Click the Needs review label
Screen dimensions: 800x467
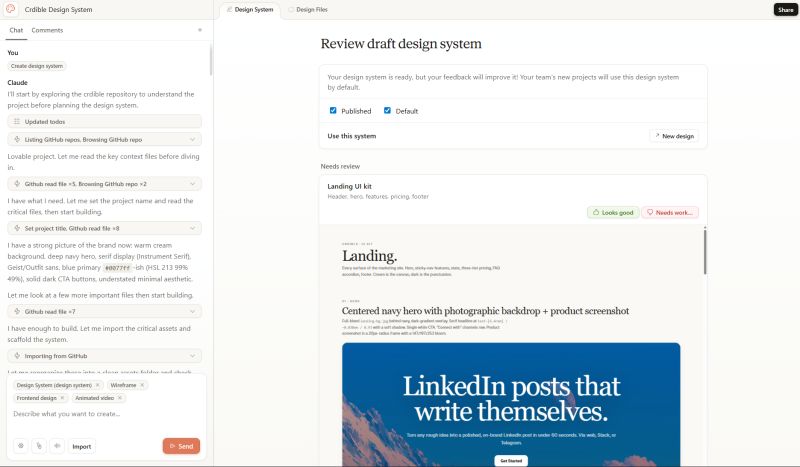[340, 166]
